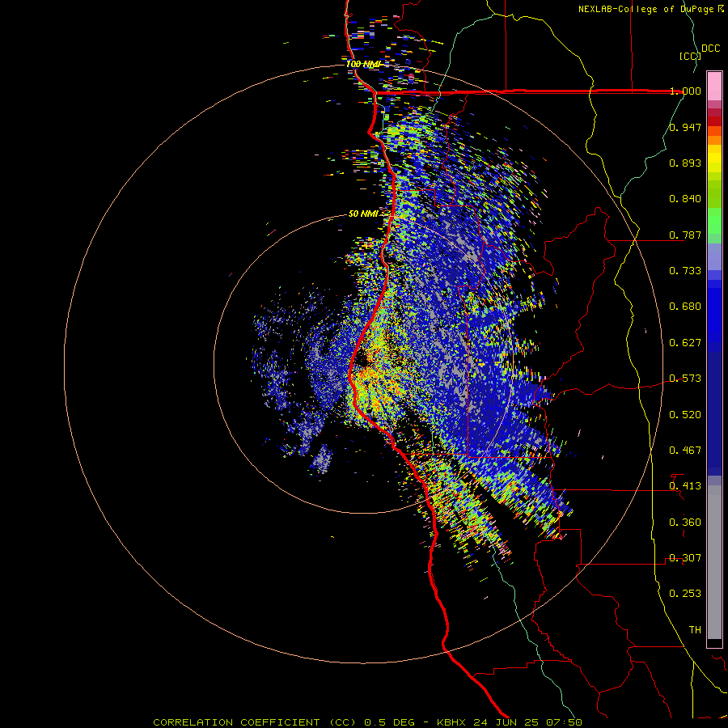Click the 0.360 scale value

[x=685, y=523]
